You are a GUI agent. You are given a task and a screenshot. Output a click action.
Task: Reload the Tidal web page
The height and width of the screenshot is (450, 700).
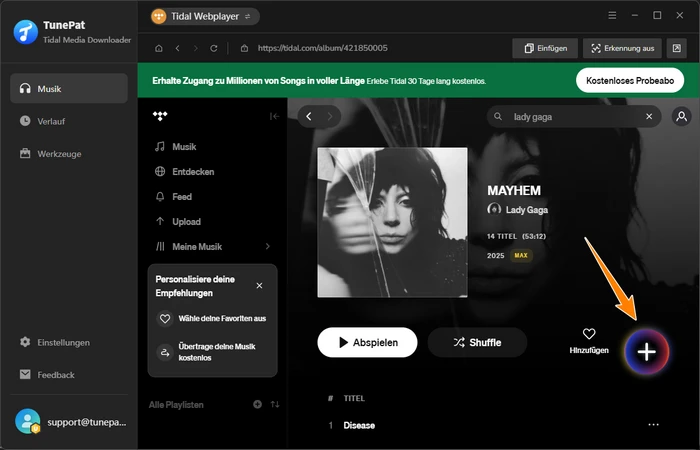(x=214, y=48)
